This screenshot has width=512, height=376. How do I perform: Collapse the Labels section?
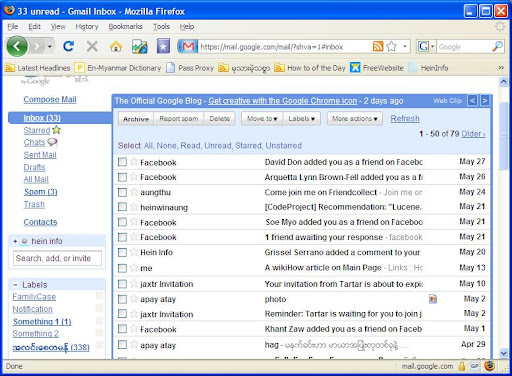pos(15,285)
